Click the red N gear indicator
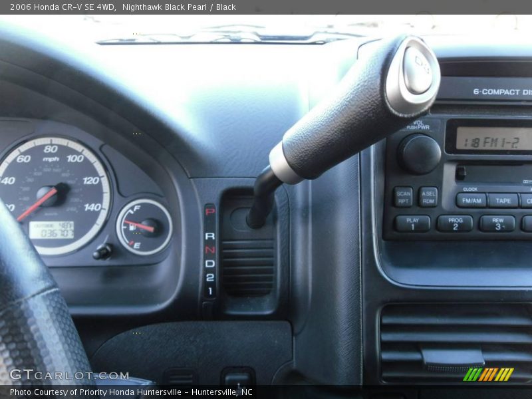Viewport: 532px width, 399px height. pos(209,250)
